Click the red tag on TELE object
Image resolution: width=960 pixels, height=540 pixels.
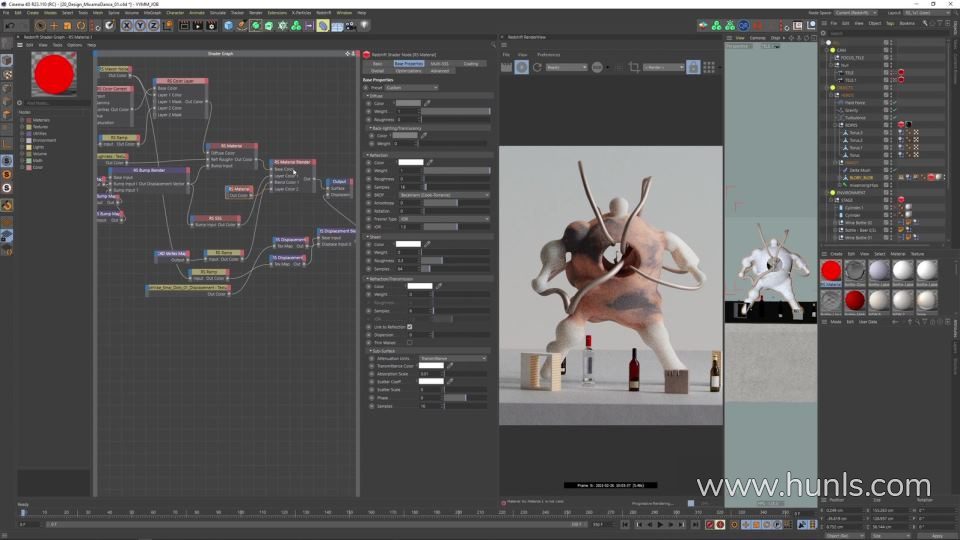tap(901, 72)
